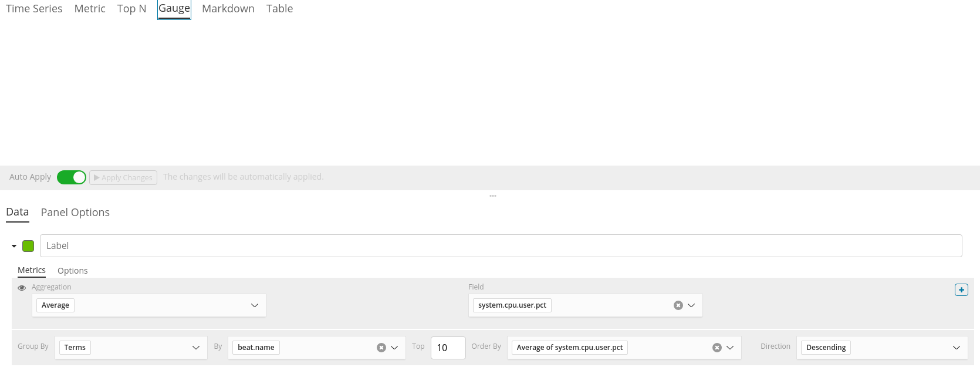Clear the beat.name selection
Viewport: 980px width, 367px height.
coord(381,348)
